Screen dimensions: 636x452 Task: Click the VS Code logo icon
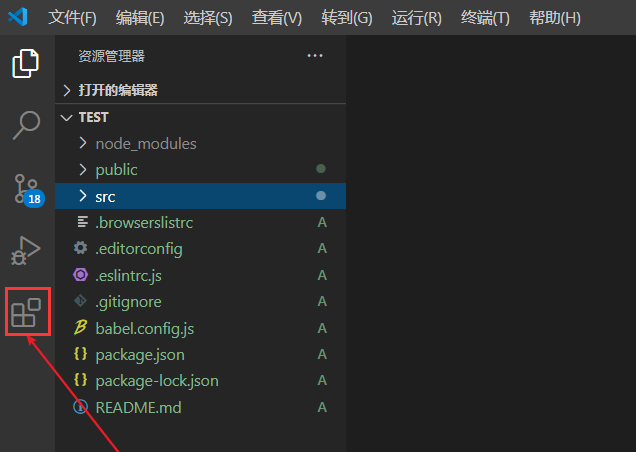tap(20, 18)
